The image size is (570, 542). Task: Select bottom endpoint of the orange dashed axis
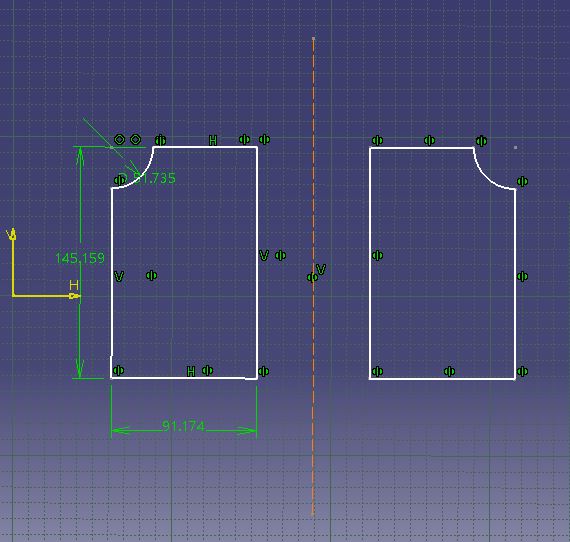(312, 514)
